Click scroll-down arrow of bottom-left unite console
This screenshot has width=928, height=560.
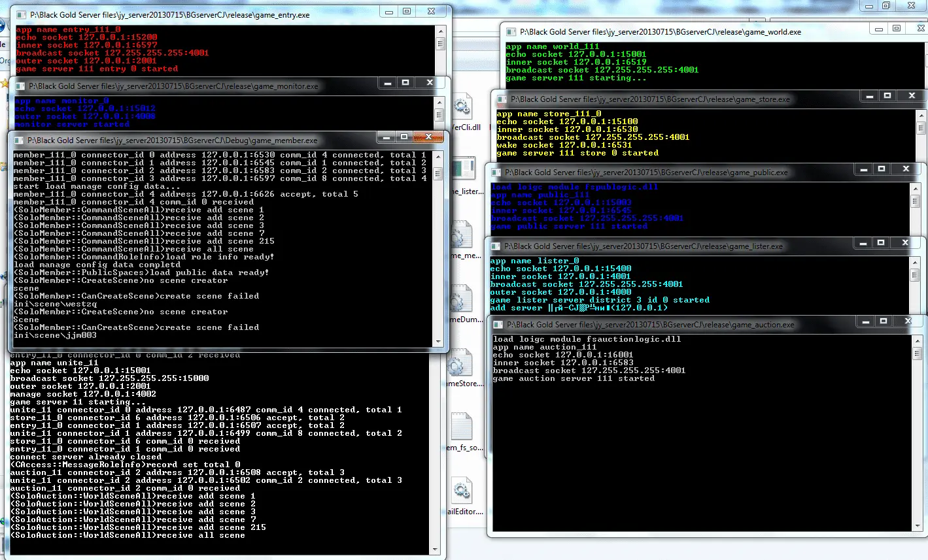point(436,549)
